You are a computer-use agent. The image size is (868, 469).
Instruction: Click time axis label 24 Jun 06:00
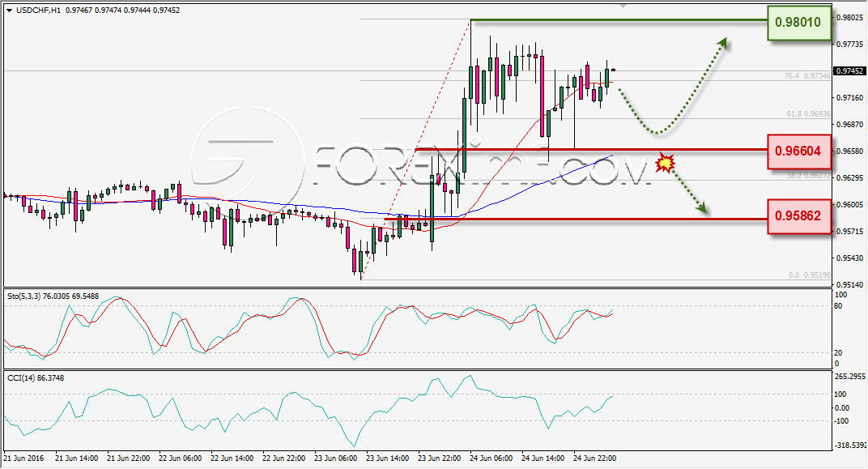[491, 458]
